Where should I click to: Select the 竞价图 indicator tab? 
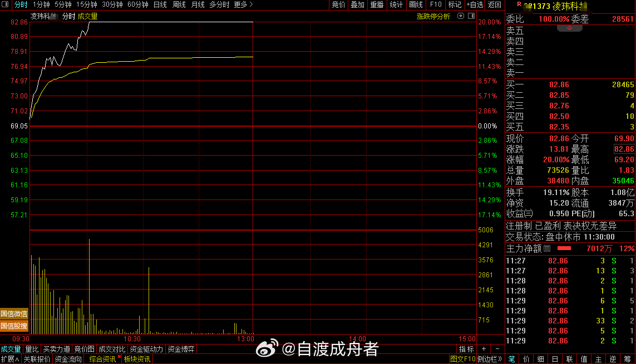84,349
